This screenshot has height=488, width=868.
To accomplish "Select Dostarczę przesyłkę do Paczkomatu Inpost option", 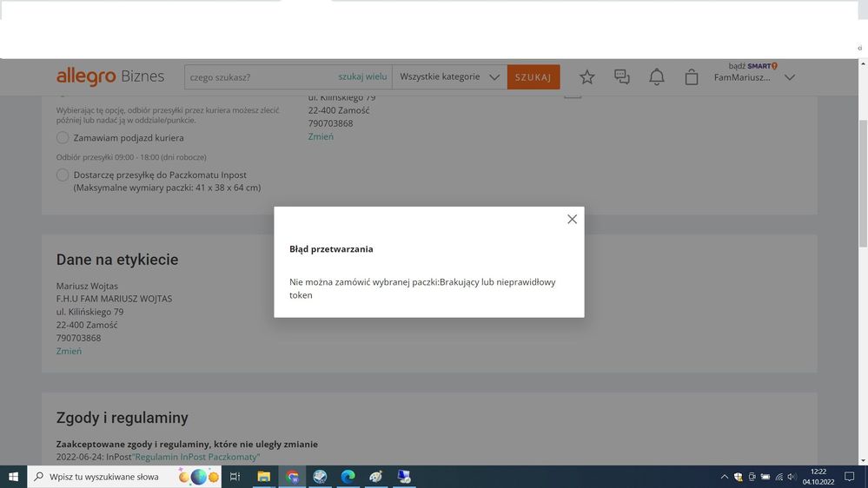I will pos(63,175).
